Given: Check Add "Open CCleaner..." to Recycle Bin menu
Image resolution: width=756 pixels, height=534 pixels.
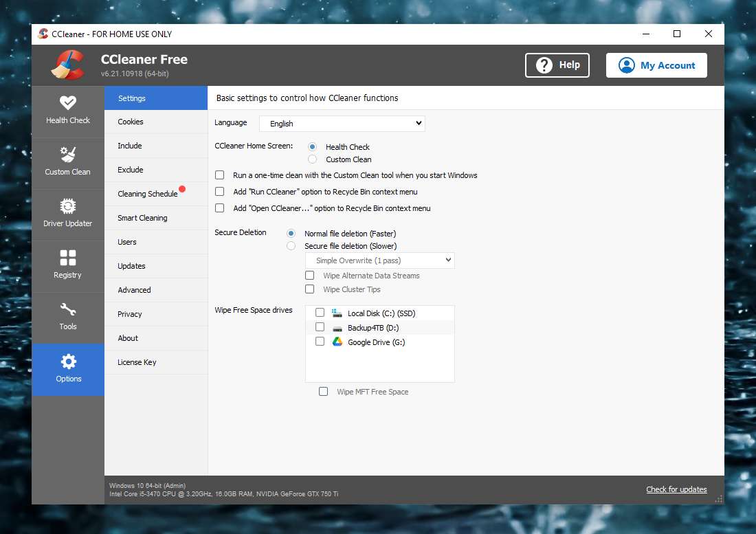Looking at the screenshot, I should point(220,208).
